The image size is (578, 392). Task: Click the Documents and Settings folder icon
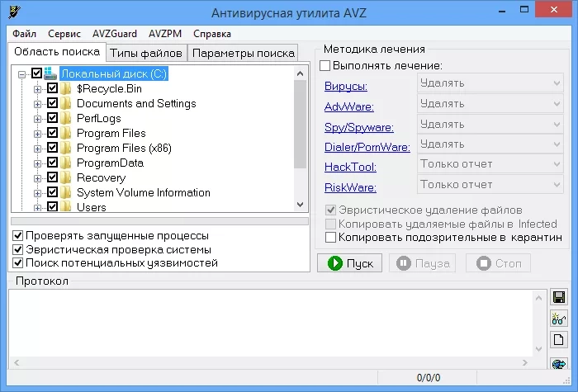[65, 103]
